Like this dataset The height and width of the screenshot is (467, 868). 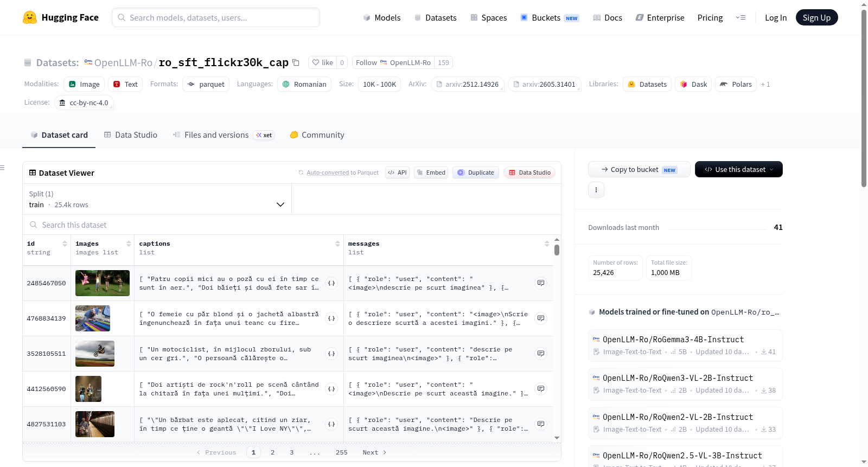point(322,62)
